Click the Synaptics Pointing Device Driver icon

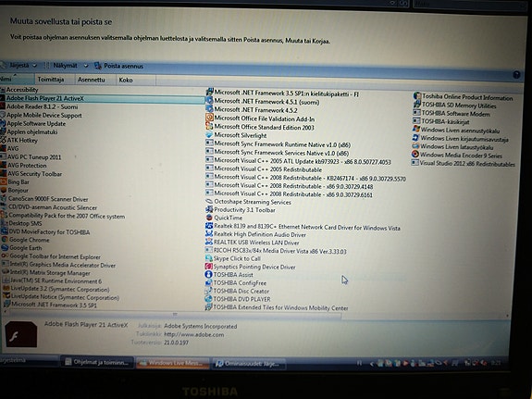pyautogui.click(x=209, y=267)
